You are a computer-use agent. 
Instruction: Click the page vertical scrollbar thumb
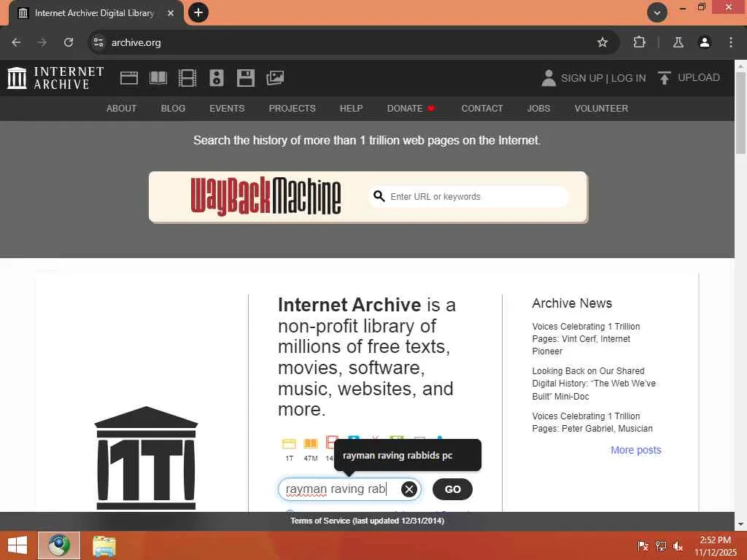(741, 113)
